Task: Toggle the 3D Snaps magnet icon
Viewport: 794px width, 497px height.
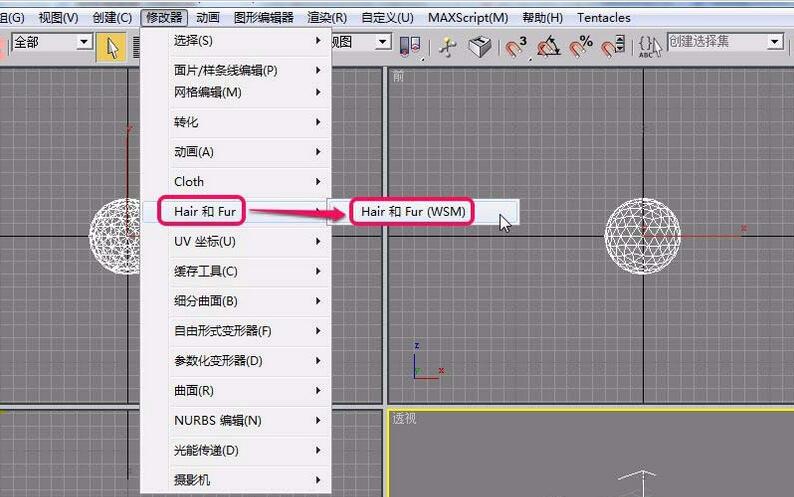Action: [x=516, y=47]
